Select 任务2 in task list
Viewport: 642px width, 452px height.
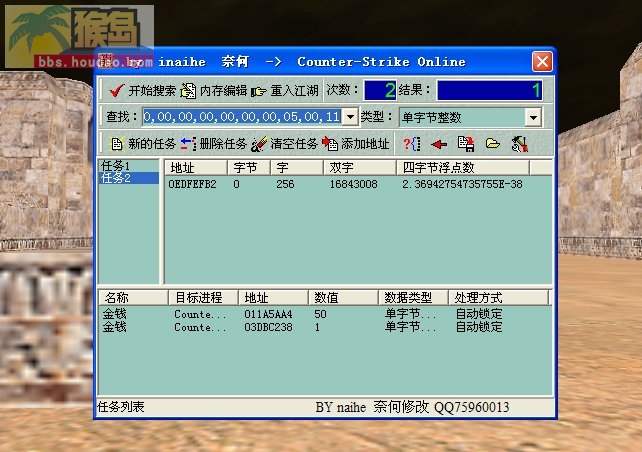pos(129,178)
